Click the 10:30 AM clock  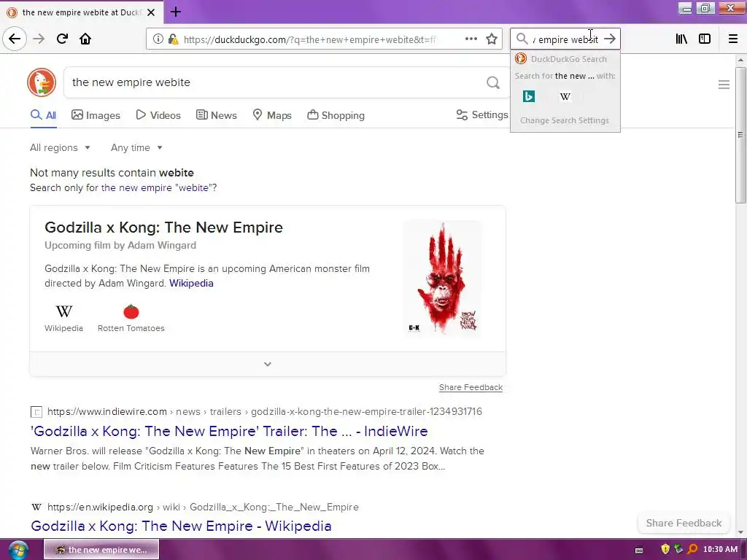720,550
